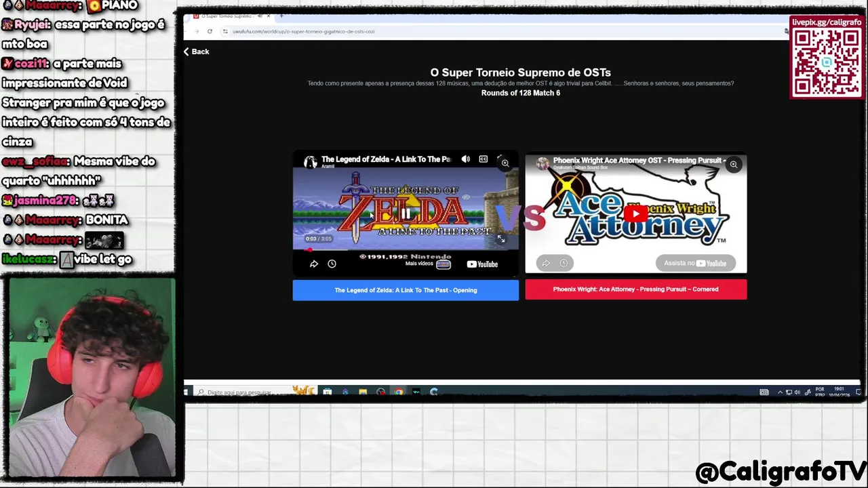Click the Zelda video title link

click(386, 159)
